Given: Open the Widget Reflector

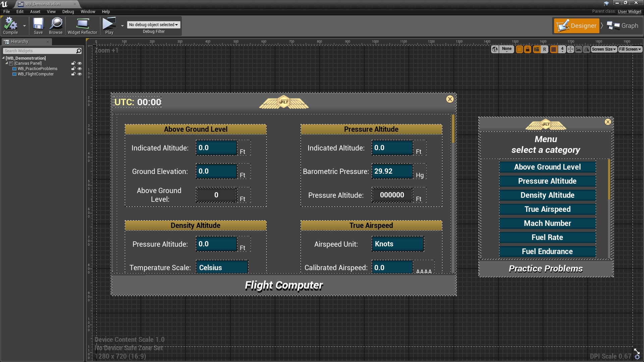Looking at the screenshot, I should [82, 25].
